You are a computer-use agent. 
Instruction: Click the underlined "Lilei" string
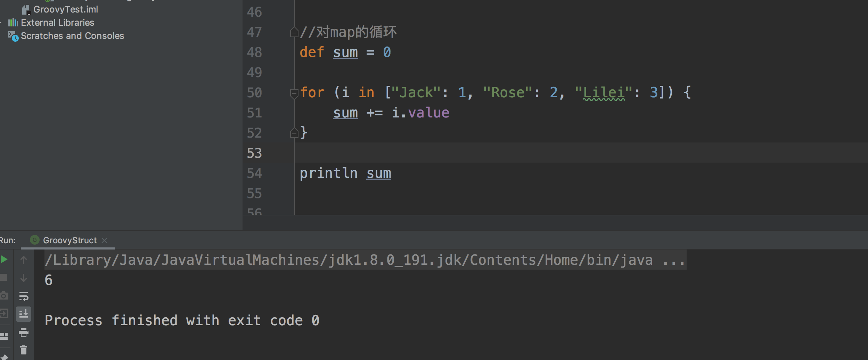point(604,93)
